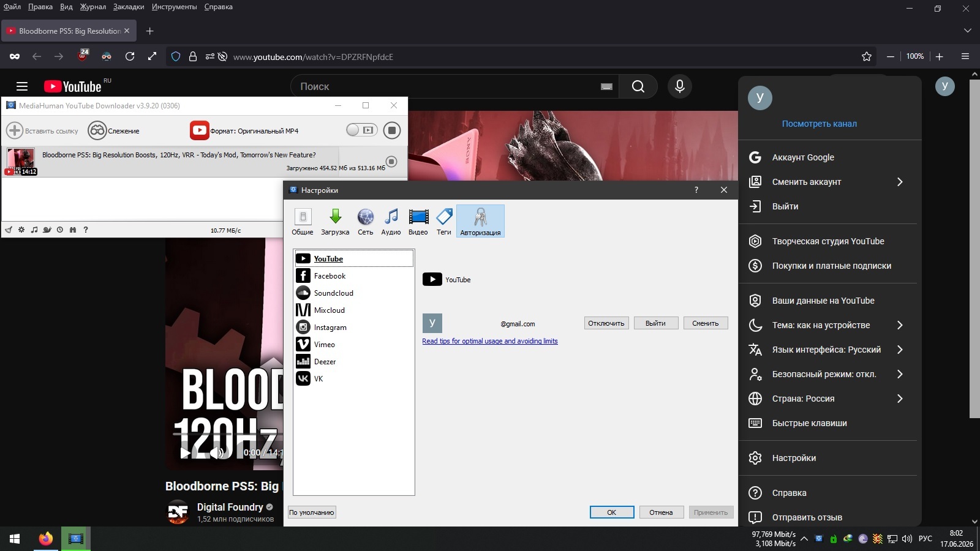Click the YouTube search magnifier button
This screenshot has height=551, width=980.
click(x=638, y=86)
